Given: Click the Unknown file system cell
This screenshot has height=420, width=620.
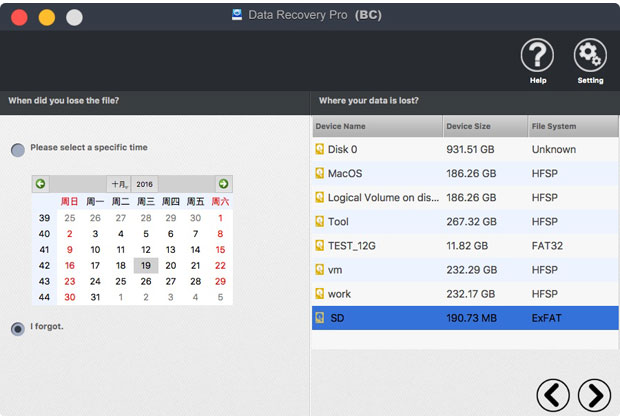Looking at the screenshot, I should pyautogui.click(x=554, y=149).
